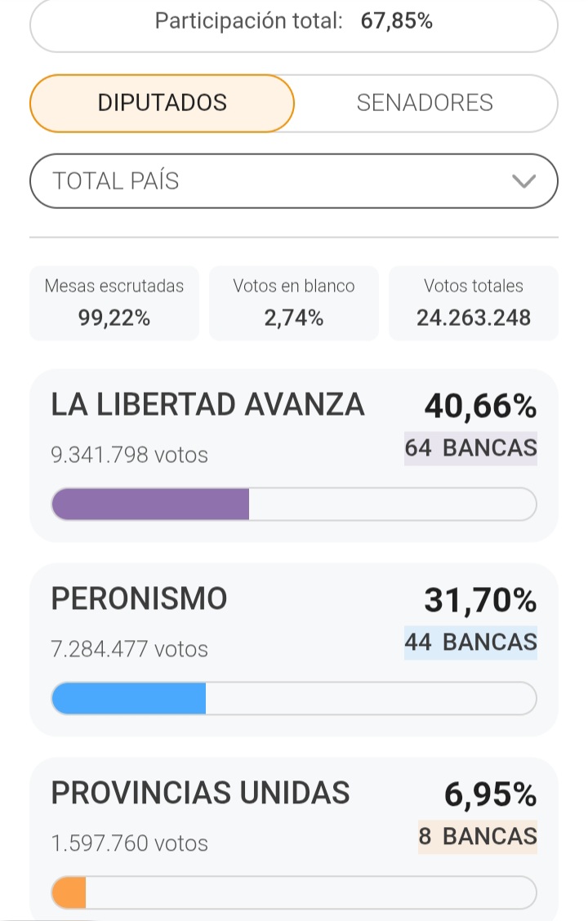Click the 9.341.798 votos count
The height and width of the screenshot is (921, 588).
click(x=129, y=455)
